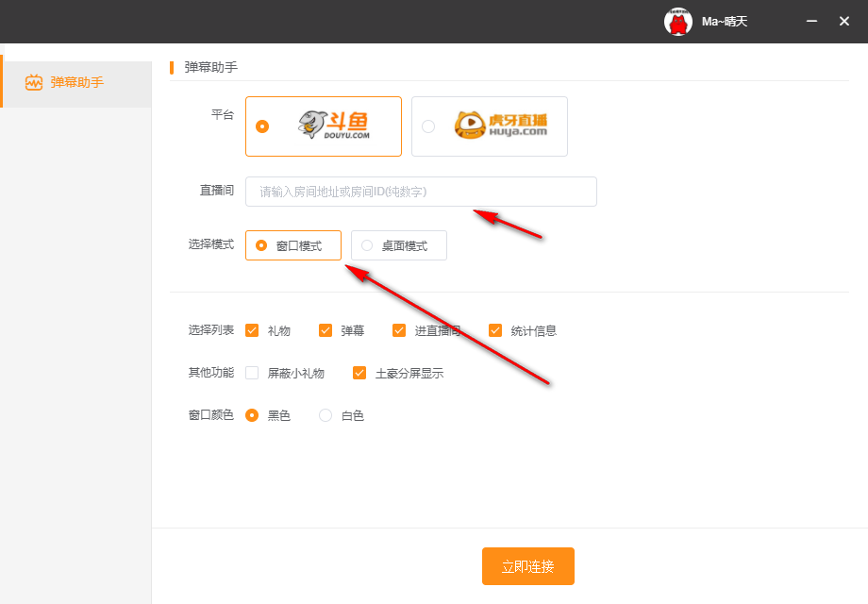
Task: Enable 屏蔽小礼物 checkbox
Action: (252, 373)
